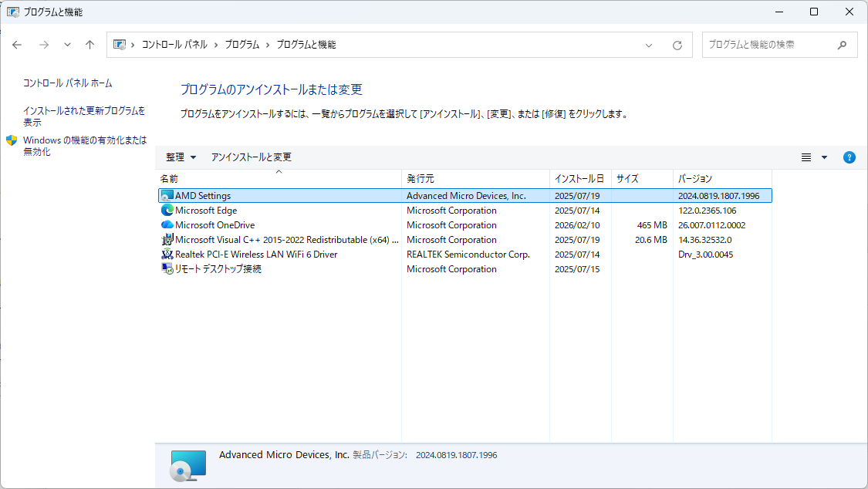Open the 整理 dropdown menu
The image size is (868, 489).
coord(181,157)
